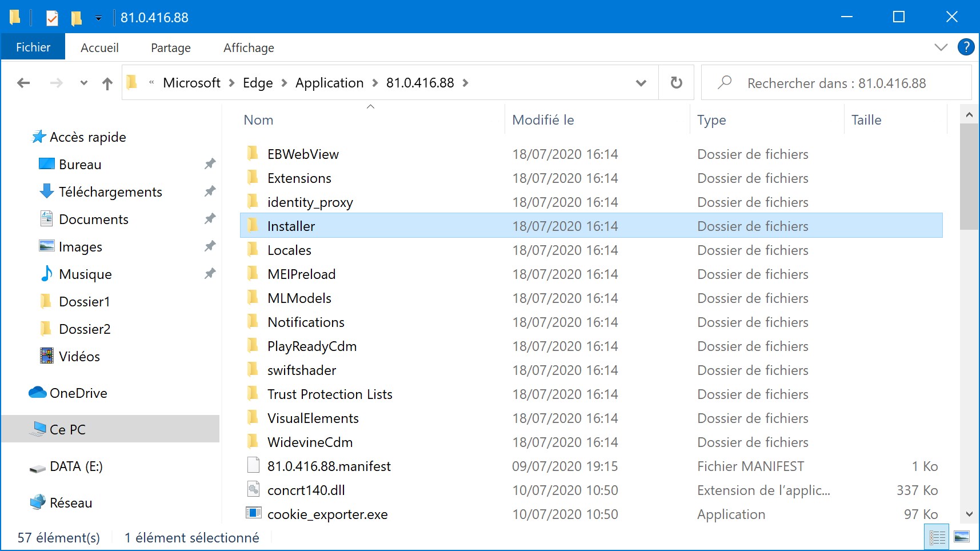The height and width of the screenshot is (551, 980).
Task: Select the MLModels folder icon
Action: (x=253, y=298)
